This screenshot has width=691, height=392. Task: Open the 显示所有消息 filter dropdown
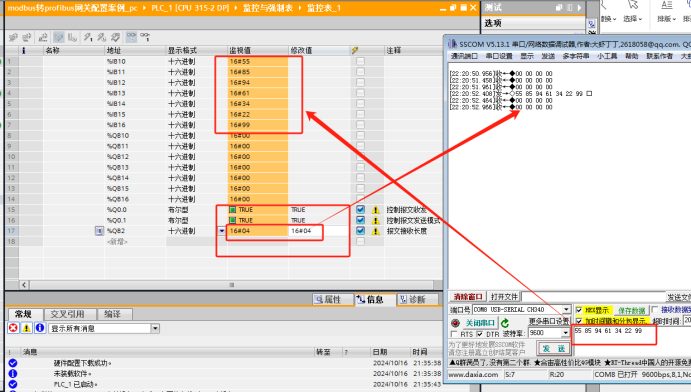[155, 328]
